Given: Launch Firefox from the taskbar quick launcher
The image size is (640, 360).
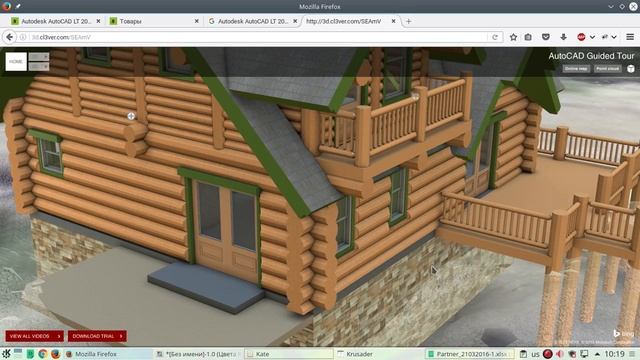Looking at the screenshot, I should 55,354.
